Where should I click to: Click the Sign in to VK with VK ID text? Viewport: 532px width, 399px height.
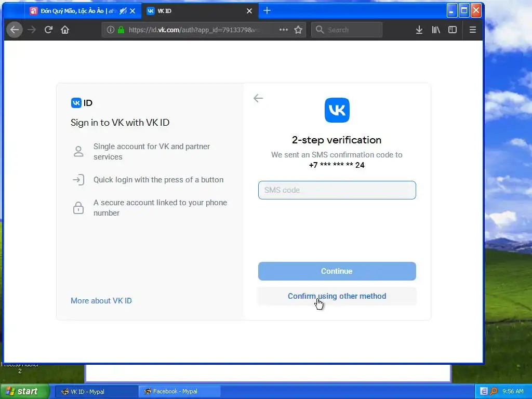[x=120, y=123]
